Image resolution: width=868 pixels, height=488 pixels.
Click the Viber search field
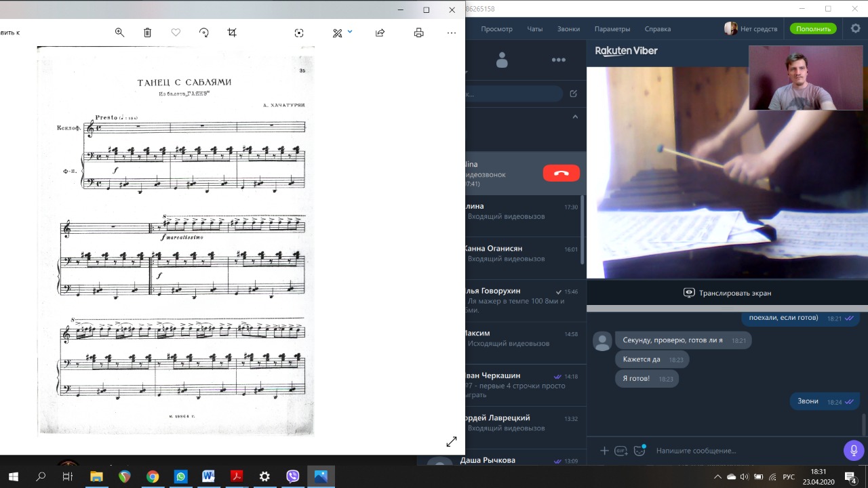tap(514, 94)
